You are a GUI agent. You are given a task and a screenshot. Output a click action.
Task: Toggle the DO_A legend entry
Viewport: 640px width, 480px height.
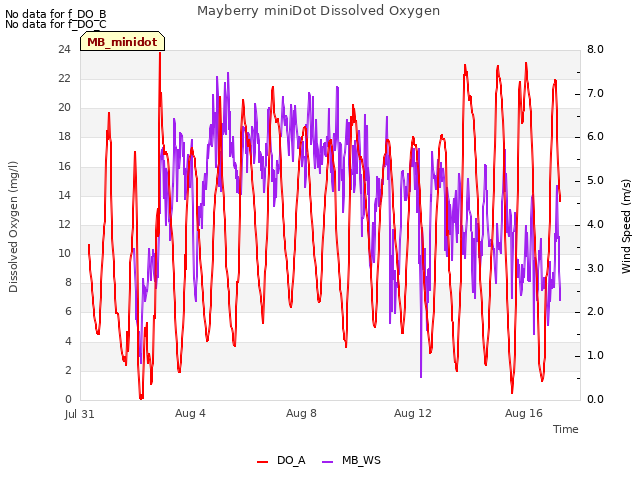281,460
